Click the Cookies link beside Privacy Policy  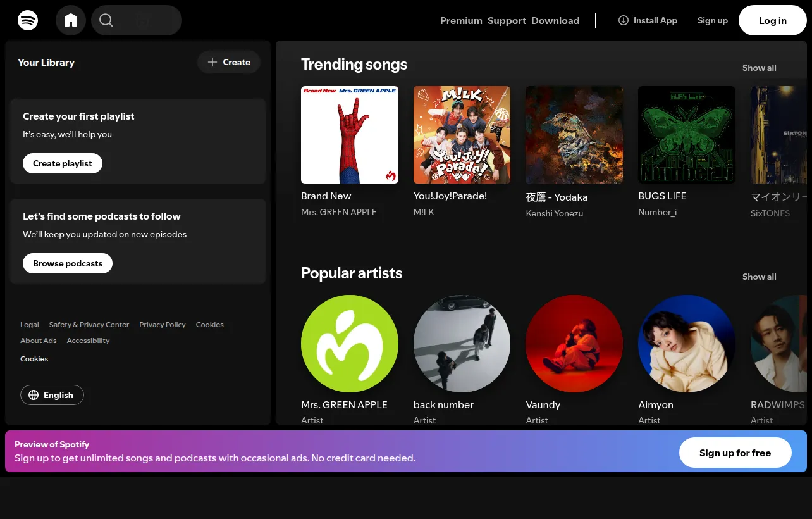(210, 325)
